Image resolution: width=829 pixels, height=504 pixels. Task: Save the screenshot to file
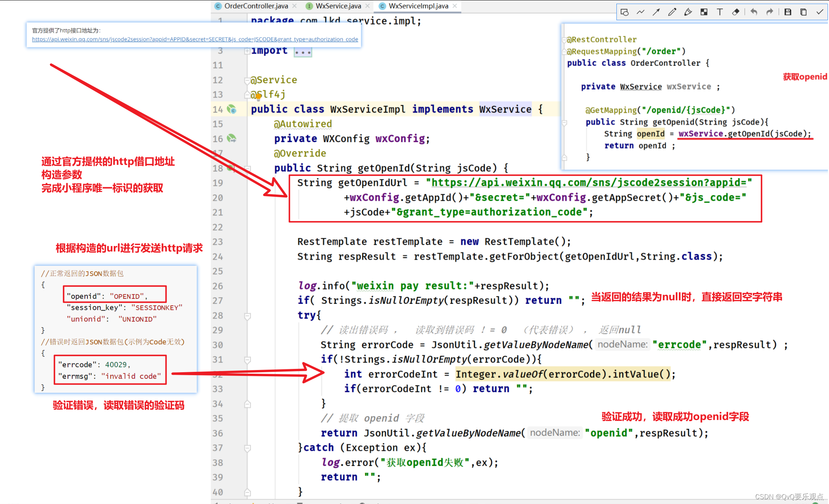pos(788,12)
